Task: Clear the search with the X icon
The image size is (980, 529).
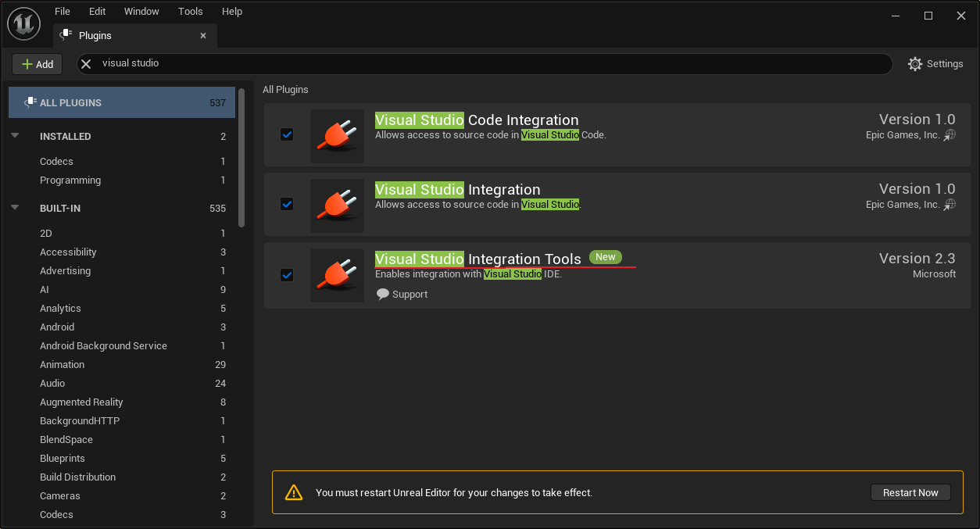Action: click(87, 63)
